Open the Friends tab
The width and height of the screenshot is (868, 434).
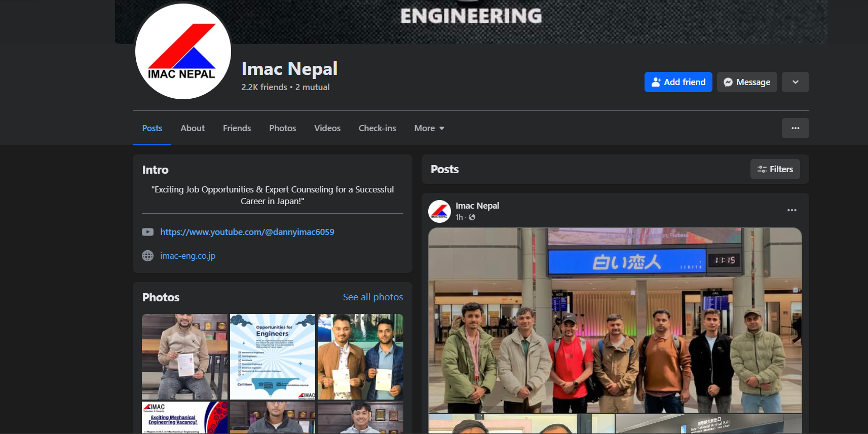[x=237, y=128]
